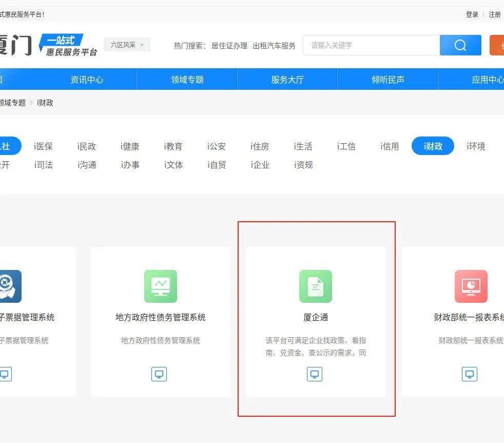The height and width of the screenshot is (446, 504).
Task: Click hot search term 居住证办理
Action: (229, 46)
